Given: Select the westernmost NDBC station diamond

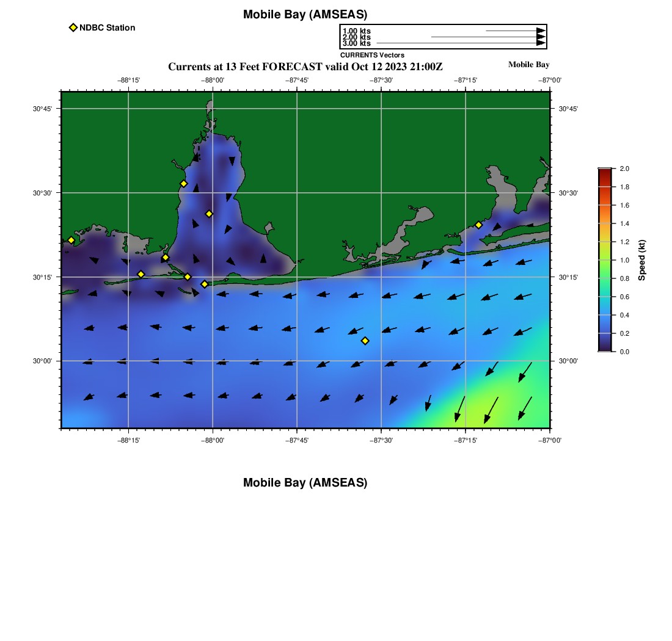Looking at the screenshot, I should pos(71,240).
